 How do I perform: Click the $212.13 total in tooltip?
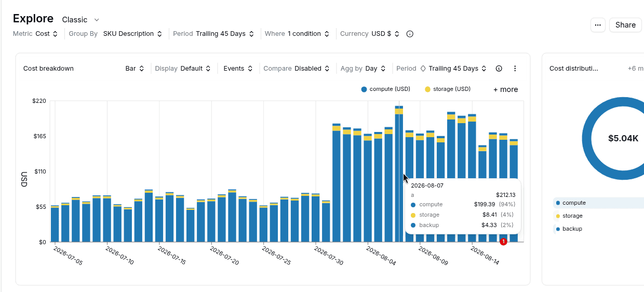click(x=505, y=195)
